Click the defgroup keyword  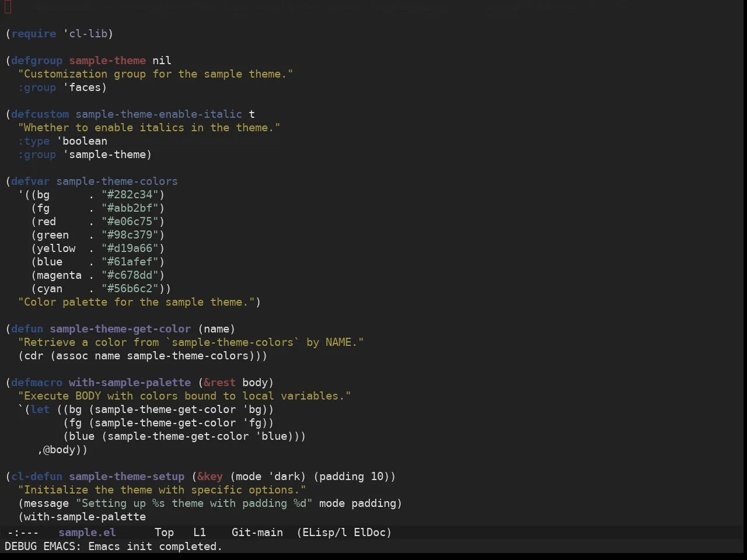[37, 61]
